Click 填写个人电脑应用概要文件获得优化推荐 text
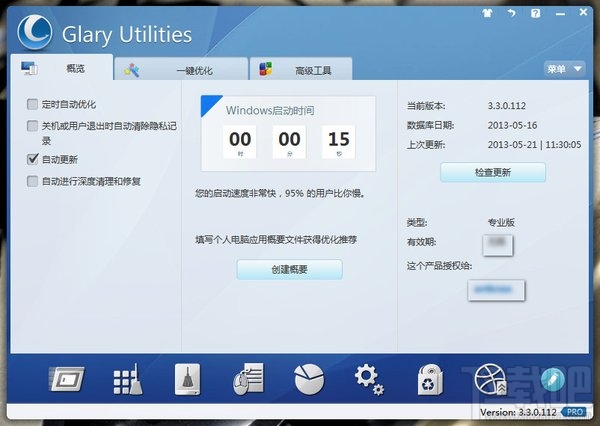The image size is (600, 426). tap(276, 240)
